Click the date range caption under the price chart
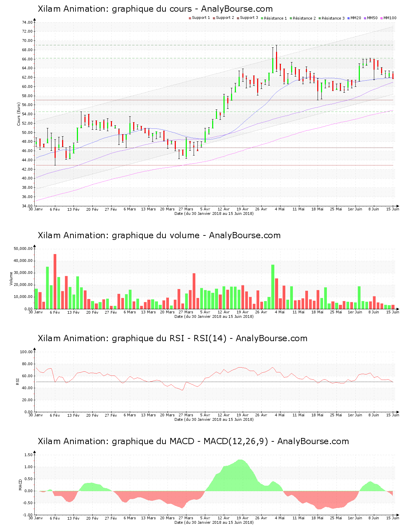 coord(214,213)
